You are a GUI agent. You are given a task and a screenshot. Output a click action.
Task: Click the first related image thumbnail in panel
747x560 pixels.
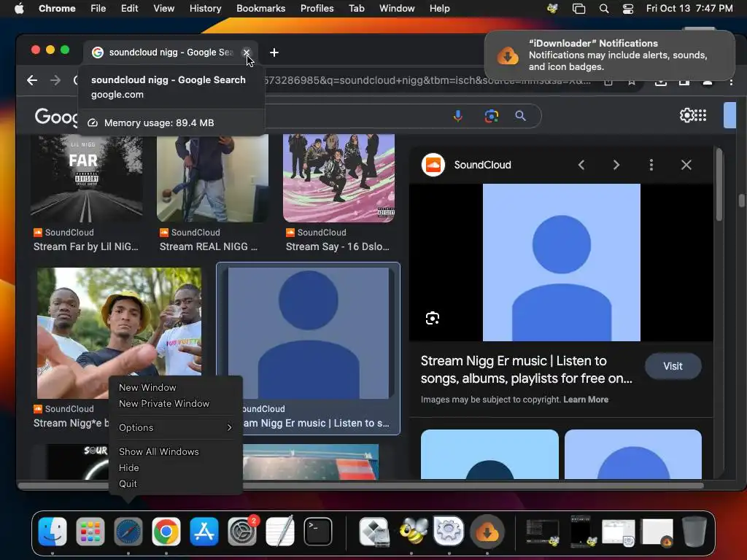coord(489,454)
